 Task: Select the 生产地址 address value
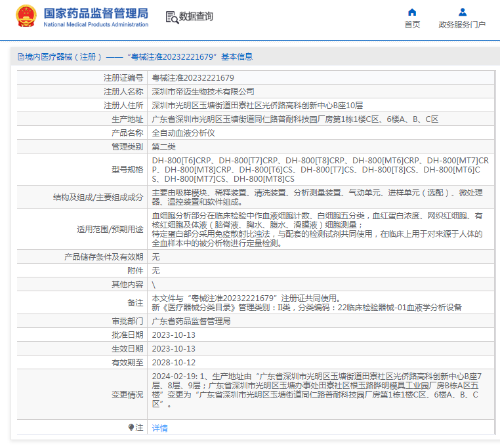point(295,119)
